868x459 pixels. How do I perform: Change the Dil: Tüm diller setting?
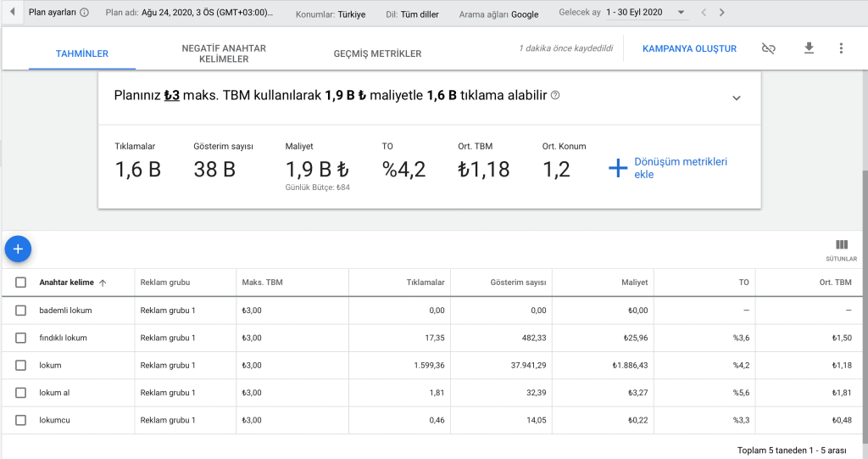tap(412, 14)
